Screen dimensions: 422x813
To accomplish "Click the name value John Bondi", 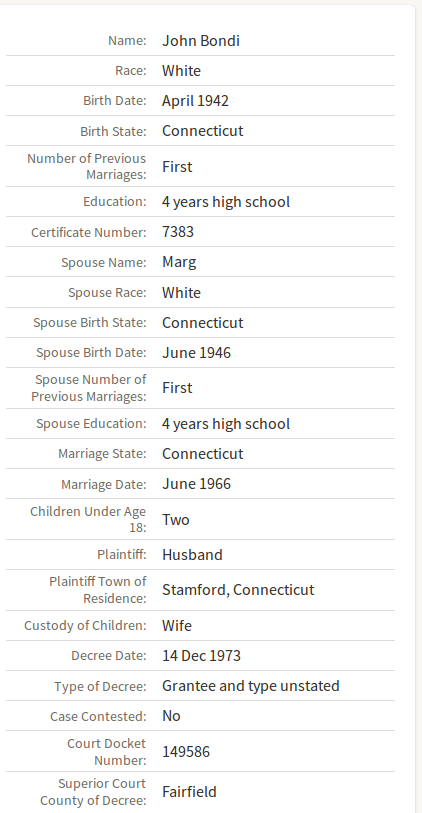I will (x=201, y=40).
